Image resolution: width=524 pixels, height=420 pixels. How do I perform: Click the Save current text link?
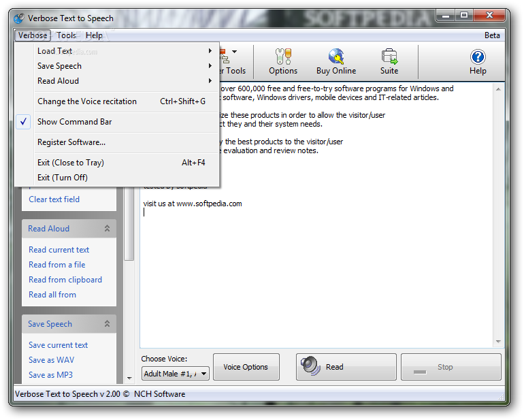click(x=58, y=345)
